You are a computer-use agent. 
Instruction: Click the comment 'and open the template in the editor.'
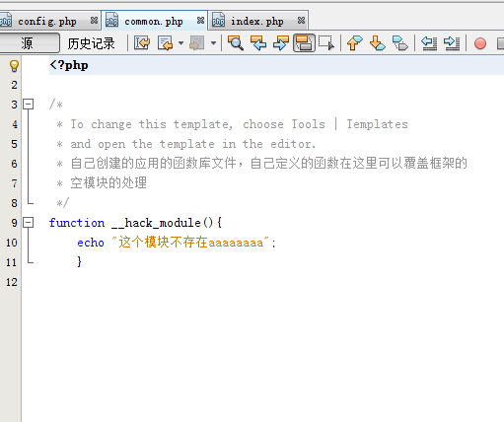pos(192,144)
